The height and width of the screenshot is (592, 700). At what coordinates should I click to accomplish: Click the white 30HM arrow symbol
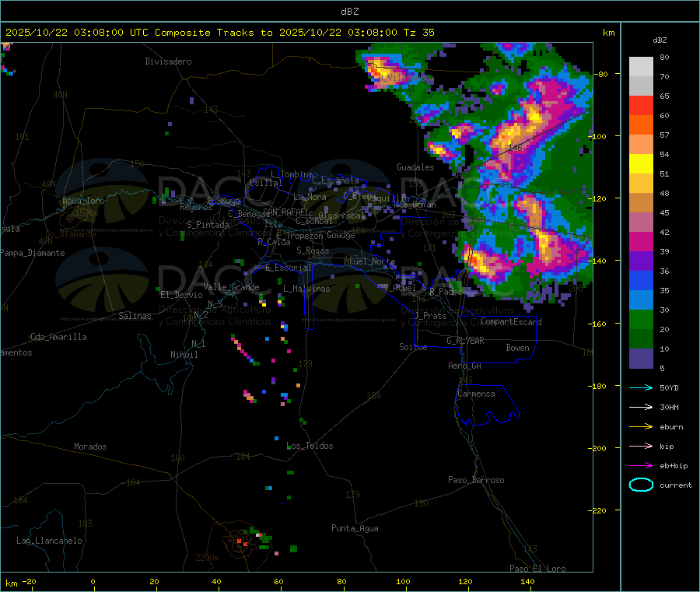pyautogui.click(x=641, y=407)
